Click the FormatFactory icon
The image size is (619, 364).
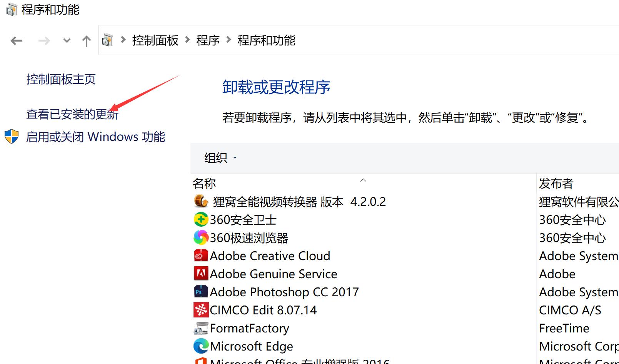[200, 328]
